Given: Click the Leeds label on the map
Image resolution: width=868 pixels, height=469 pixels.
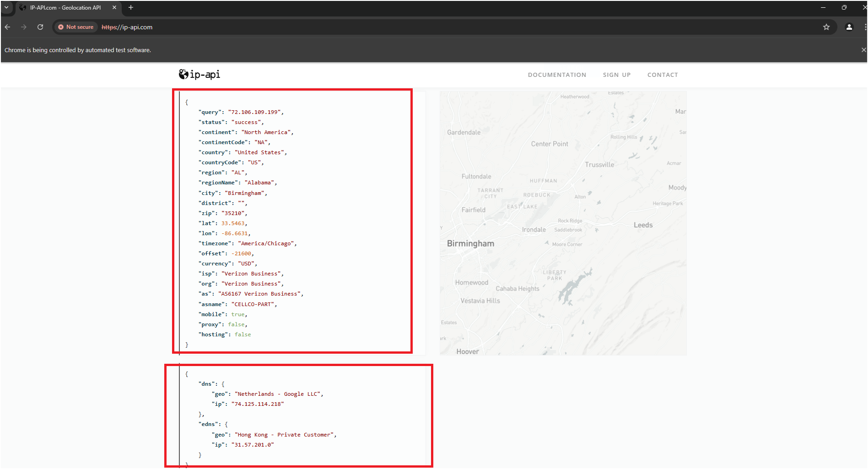Looking at the screenshot, I should click(x=643, y=225).
